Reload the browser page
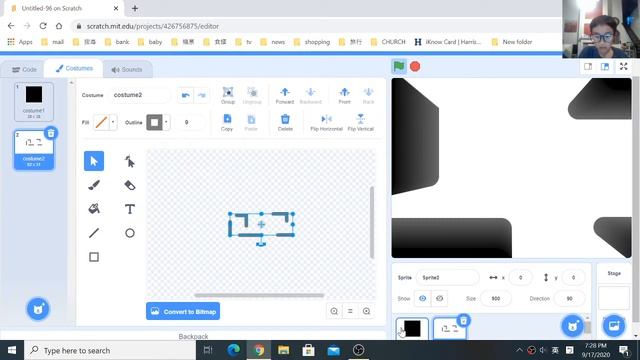Screen dimensions: 640x360 (x=43, y=26)
